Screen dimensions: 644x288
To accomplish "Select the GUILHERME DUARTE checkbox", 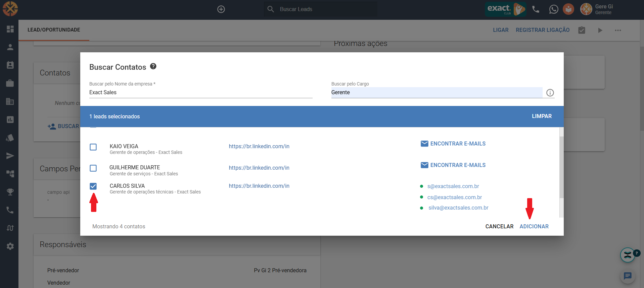I will 93,168.
